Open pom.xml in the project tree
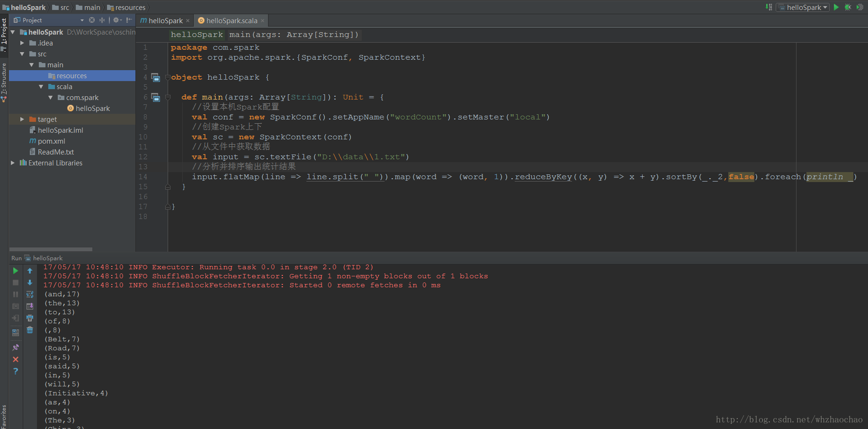 [x=51, y=141]
